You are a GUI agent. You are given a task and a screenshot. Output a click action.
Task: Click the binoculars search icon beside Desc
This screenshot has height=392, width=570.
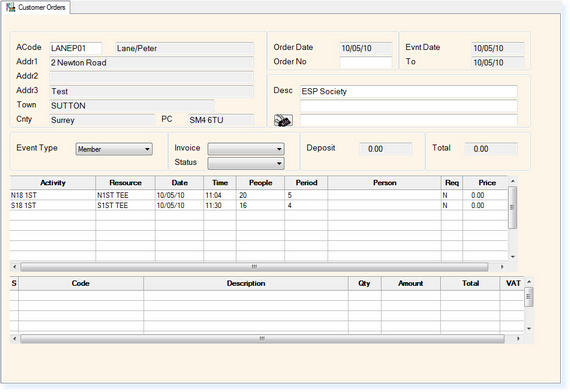[x=283, y=120]
